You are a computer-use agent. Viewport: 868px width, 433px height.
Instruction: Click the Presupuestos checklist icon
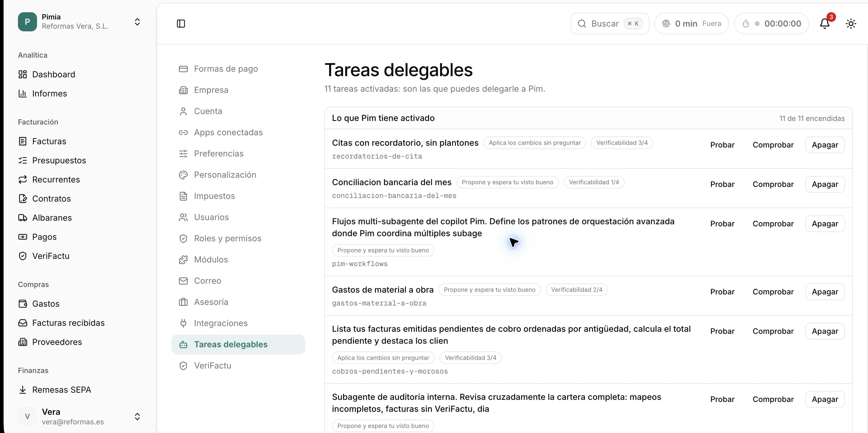(23, 160)
